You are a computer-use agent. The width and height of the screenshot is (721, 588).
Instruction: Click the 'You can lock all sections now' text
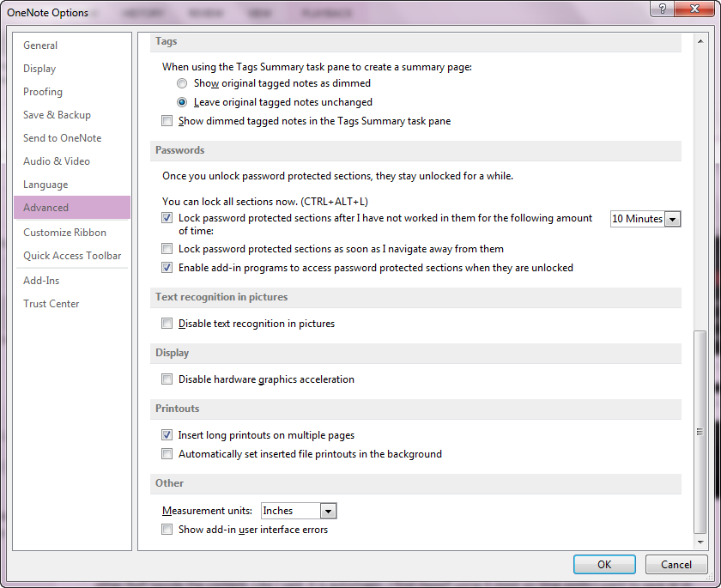[265, 202]
